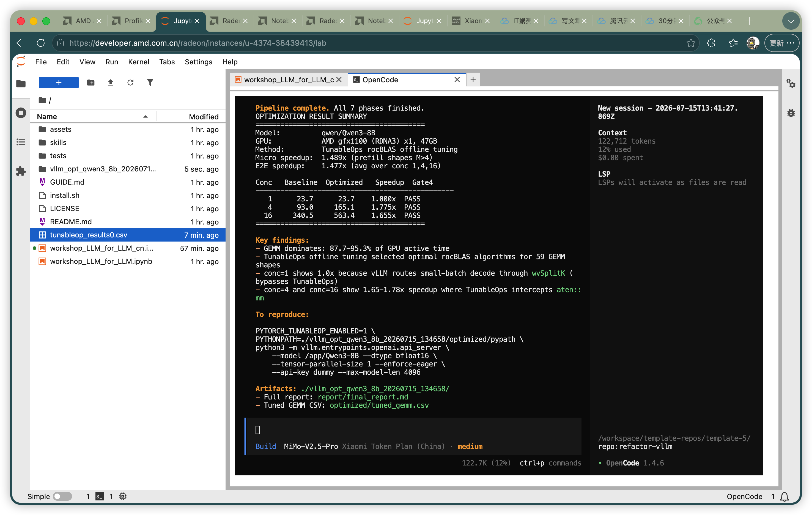Open the Property Inspector gears icon
The height and width of the screenshot is (515, 812).
click(791, 83)
